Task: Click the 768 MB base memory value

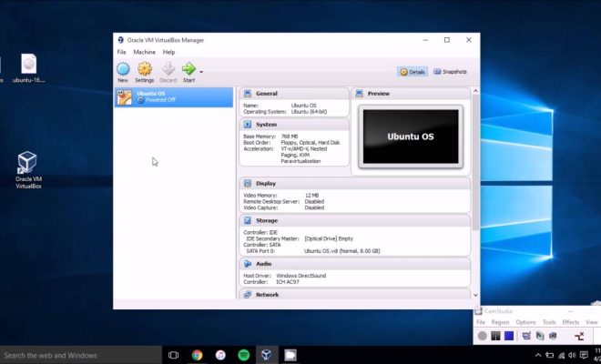Action: [x=290, y=136]
